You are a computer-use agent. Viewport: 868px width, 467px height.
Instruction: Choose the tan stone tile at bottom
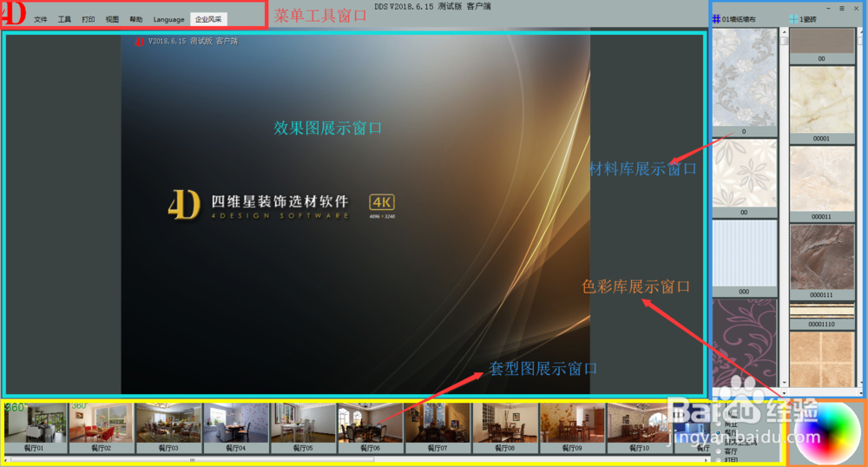point(822,359)
